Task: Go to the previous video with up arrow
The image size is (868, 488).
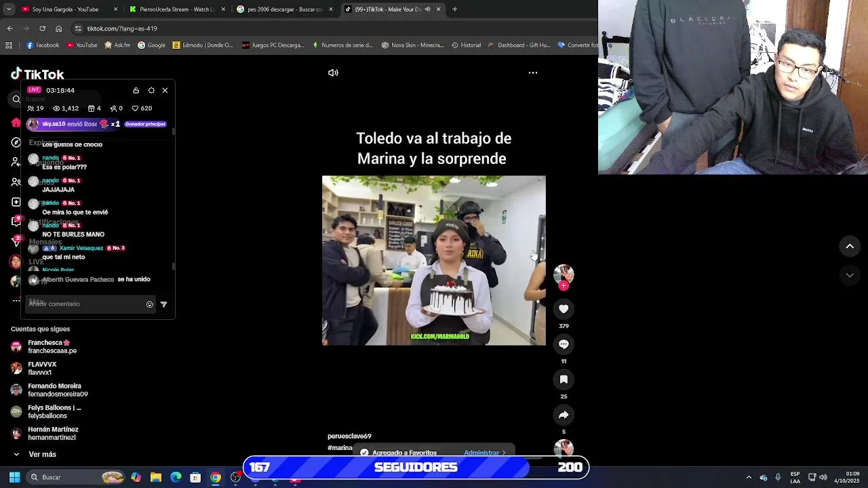Action: (x=850, y=247)
